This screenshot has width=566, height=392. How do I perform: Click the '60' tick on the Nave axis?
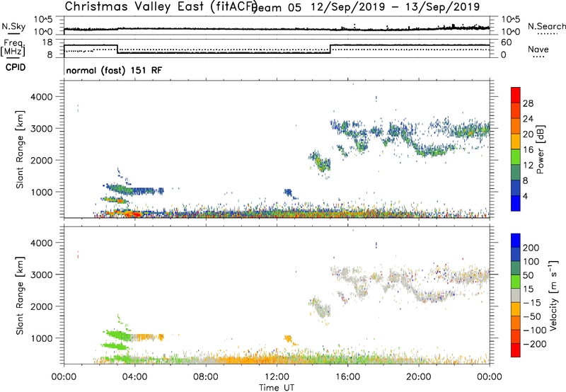[507, 42]
